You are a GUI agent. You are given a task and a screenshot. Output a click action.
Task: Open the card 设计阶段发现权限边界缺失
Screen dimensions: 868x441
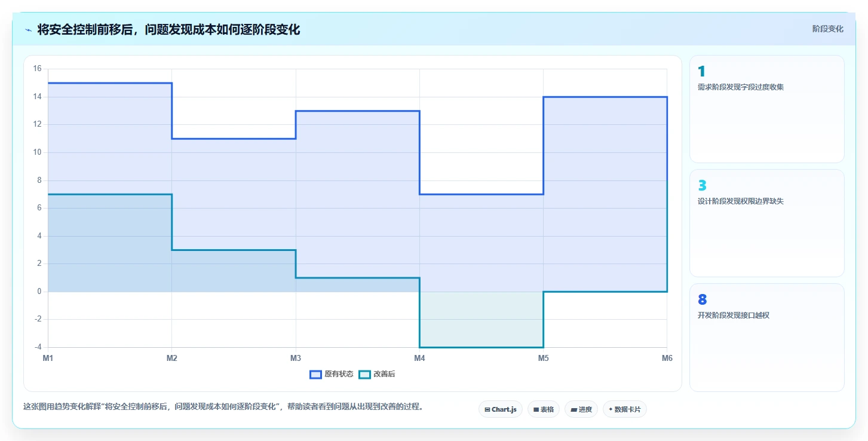pos(767,223)
